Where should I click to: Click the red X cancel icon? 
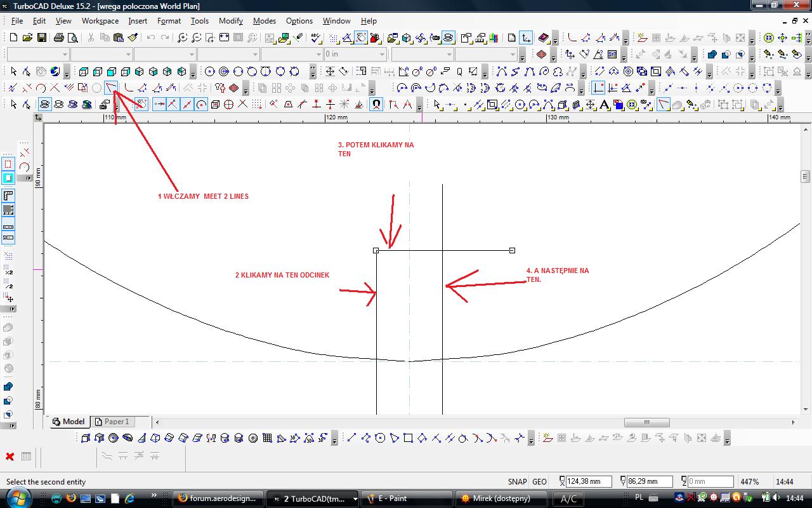(10, 457)
